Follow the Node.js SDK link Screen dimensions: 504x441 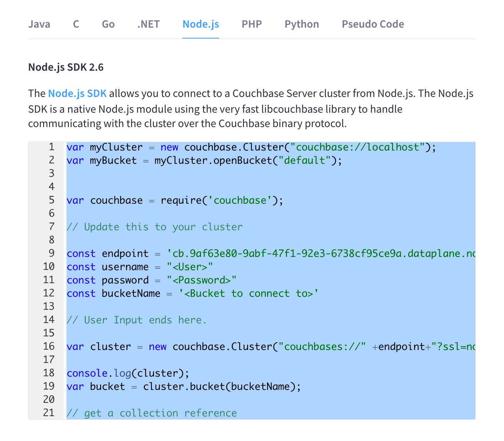(x=77, y=93)
